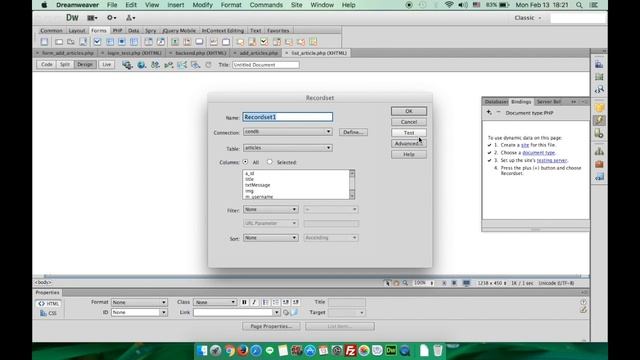Insert a Checkbox form element
640x360 pixels.
pyautogui.click(x=97, y=42)
